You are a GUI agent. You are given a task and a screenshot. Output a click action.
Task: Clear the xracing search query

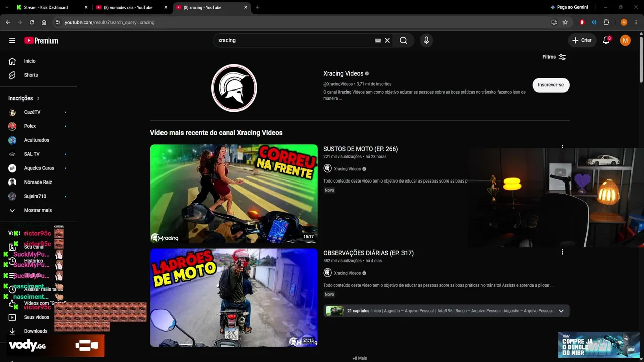pos(387,40)
